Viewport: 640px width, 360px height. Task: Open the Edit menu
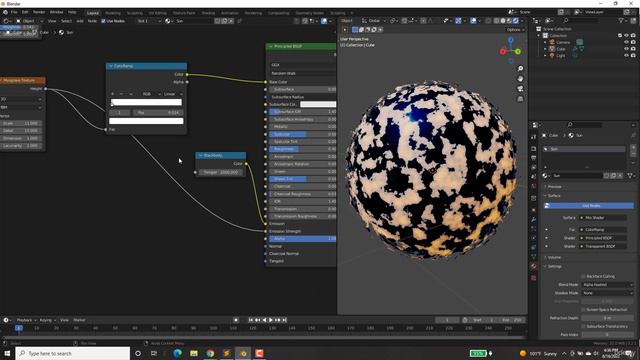(25, 12)
